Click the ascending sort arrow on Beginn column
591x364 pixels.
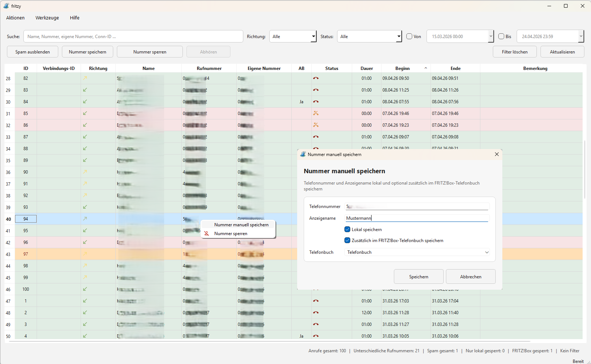point(426,68)
